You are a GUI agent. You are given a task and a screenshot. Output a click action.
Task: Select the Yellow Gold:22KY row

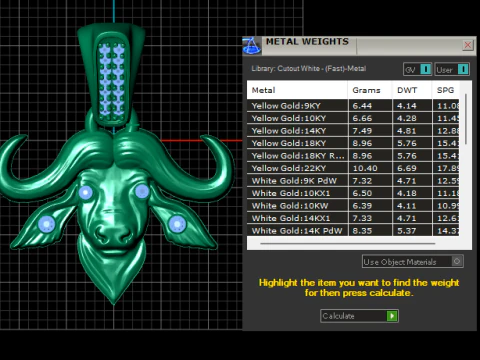(x=353, y=168)
